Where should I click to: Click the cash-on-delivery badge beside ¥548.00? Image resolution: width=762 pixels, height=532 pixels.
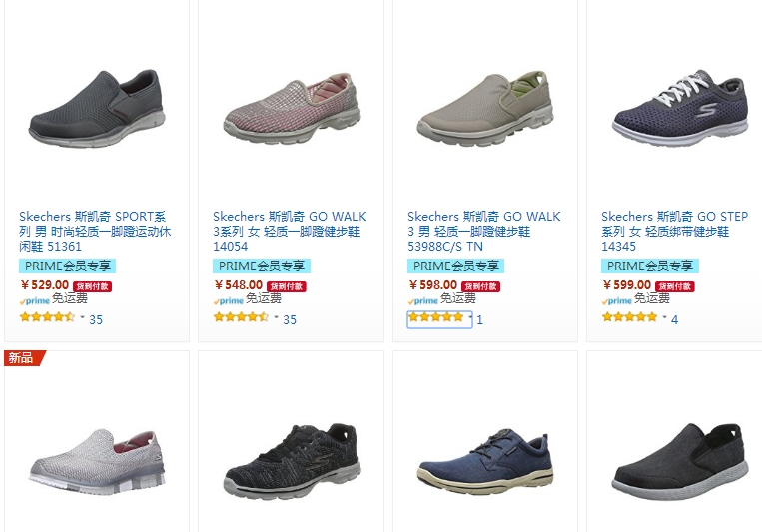287,286
